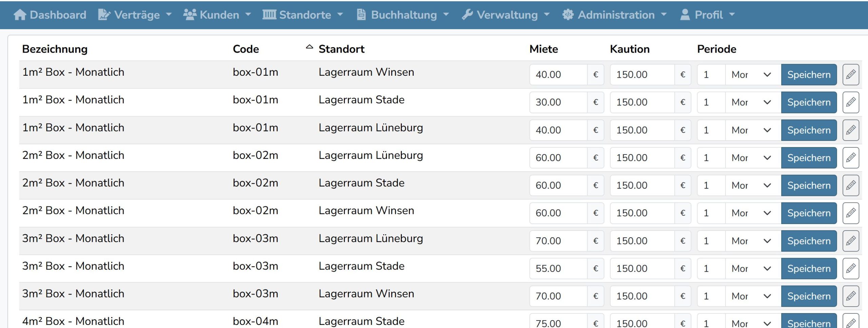
Task: Open period unit dropdown for Winsen 1m² Box
Action: click(753, 74)
